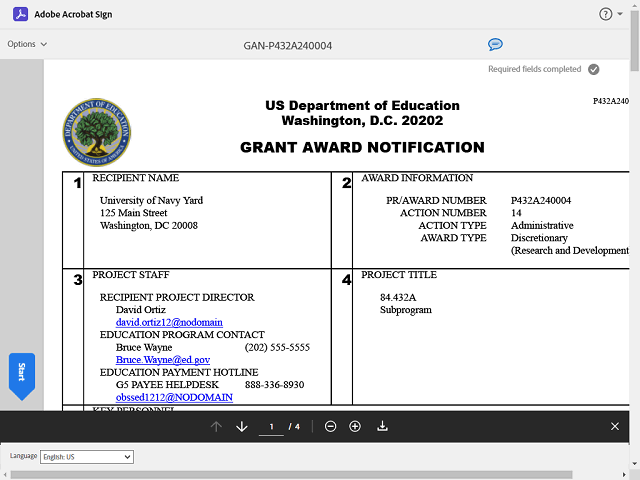Open the Bruce.Wayne@ed.gov email link
This screenshot has width=640, height=480.
coord(162,359)
